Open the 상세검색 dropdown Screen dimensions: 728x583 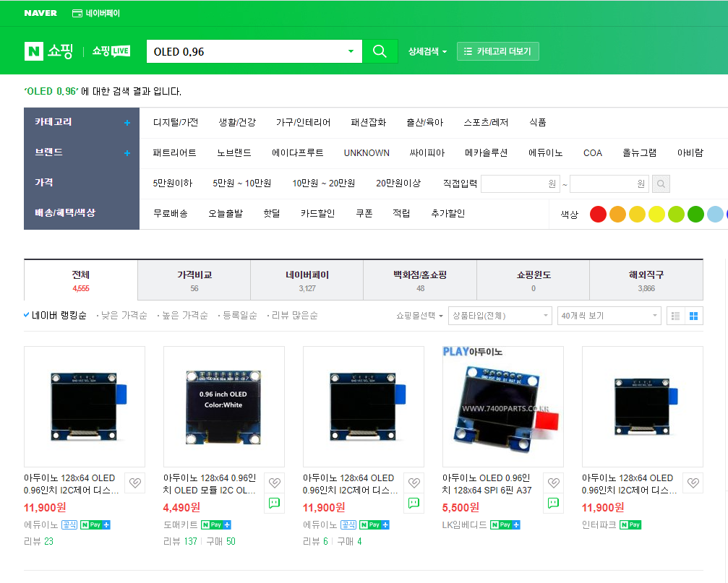(x=427, y=51)
